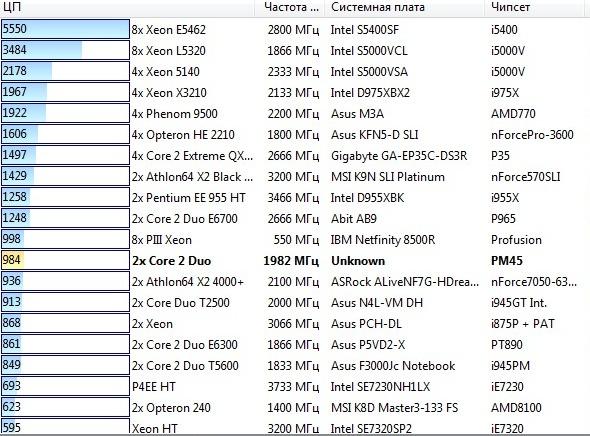Click Asus KFN5-D SLI motherboard
The height and width of the screenshot is (436, 590).
pos(375,135)
